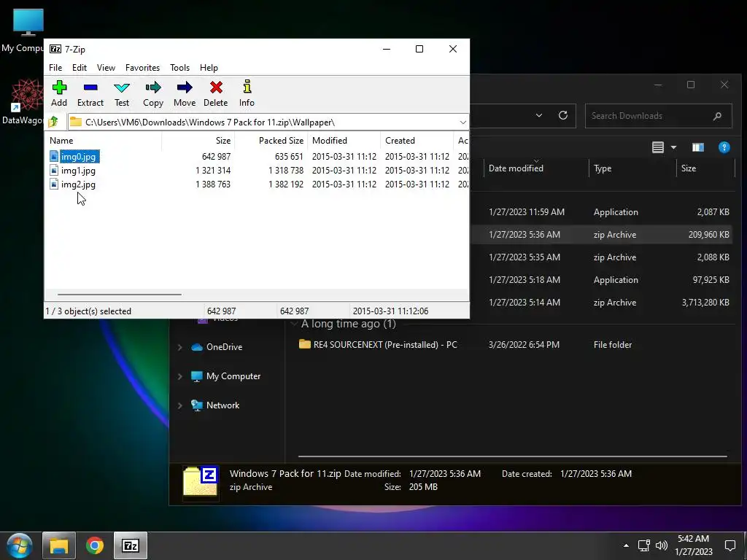Collapse the 'A long time ago' group
This screenshot has height=560, width=747.
click(x=294, y=324)
